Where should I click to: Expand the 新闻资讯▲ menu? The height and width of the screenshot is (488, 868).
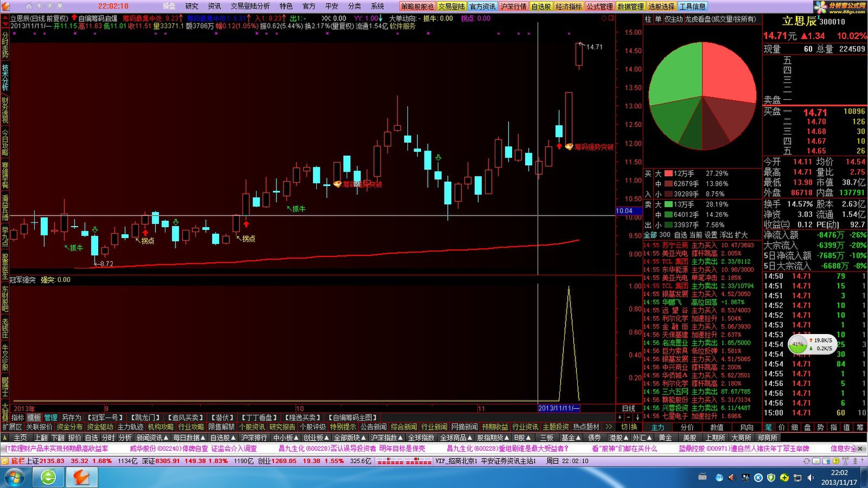[152, 438]
